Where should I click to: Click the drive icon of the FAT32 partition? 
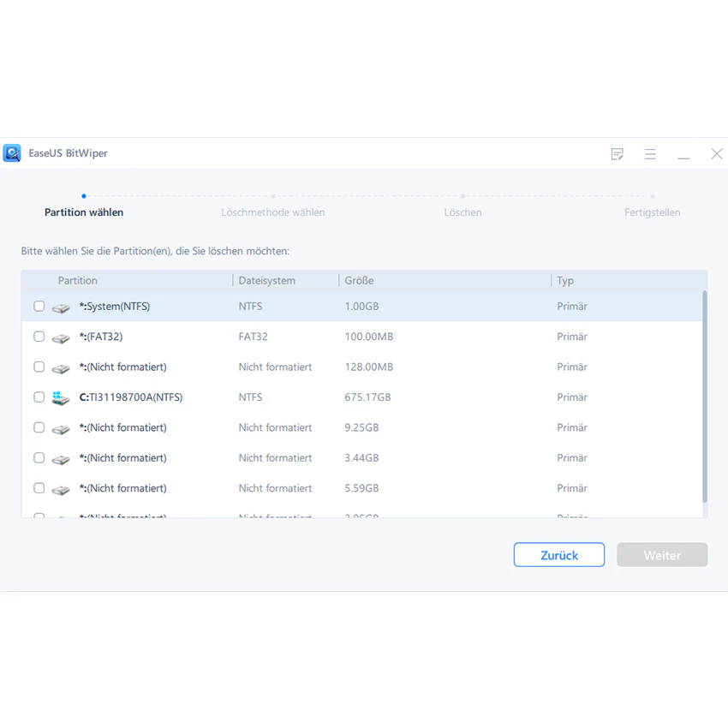click(x=61, y=338)
